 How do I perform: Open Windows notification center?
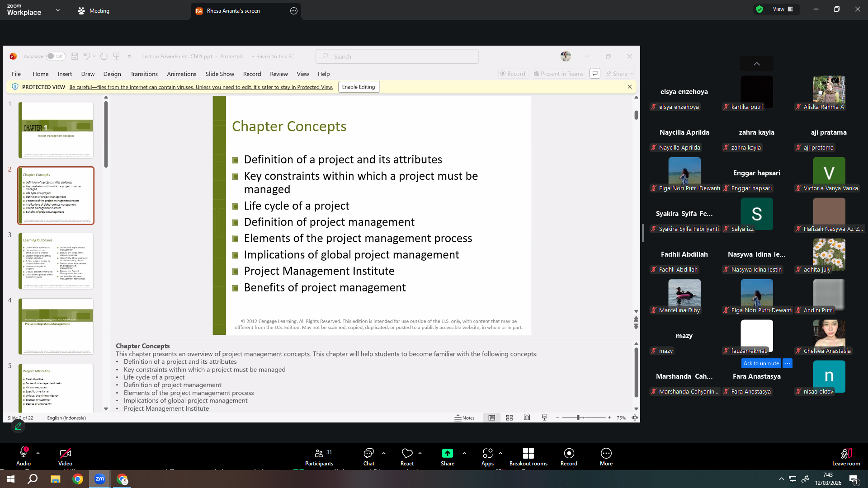(854, 479)
